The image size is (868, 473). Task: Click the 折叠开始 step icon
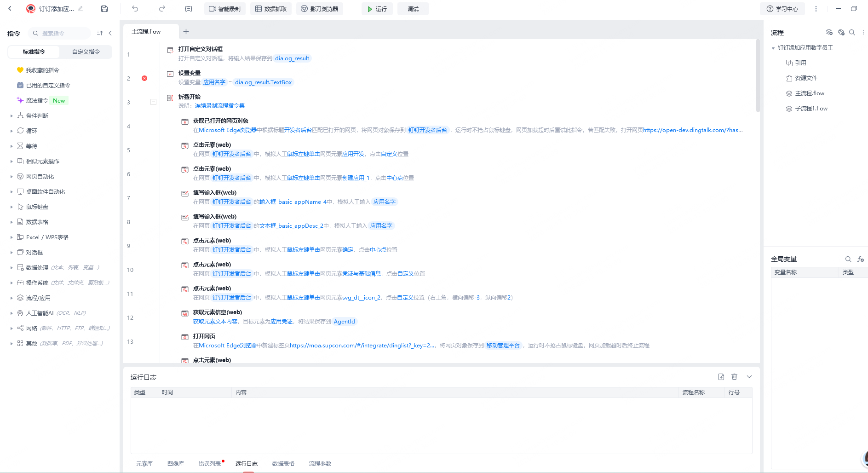click(x=170, y=98)
